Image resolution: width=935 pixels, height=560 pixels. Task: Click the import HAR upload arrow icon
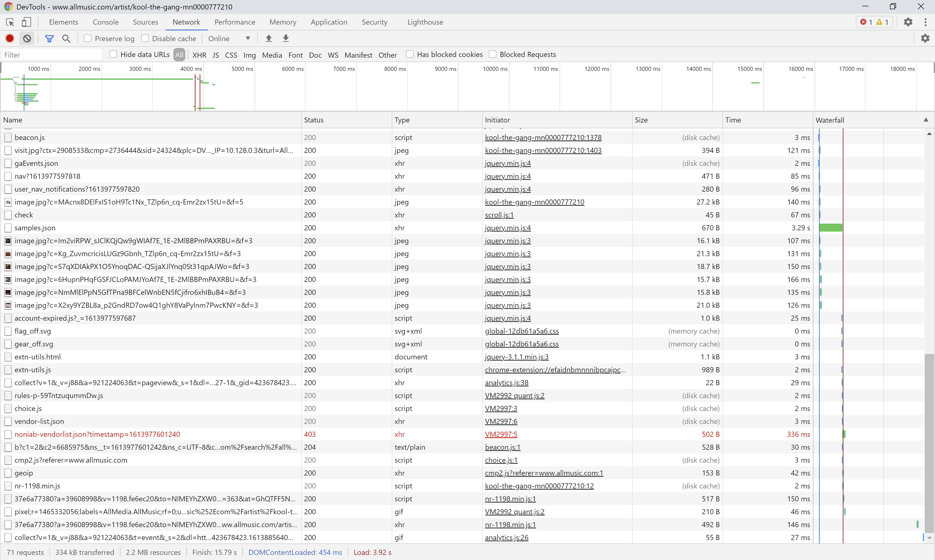(269, 38)
